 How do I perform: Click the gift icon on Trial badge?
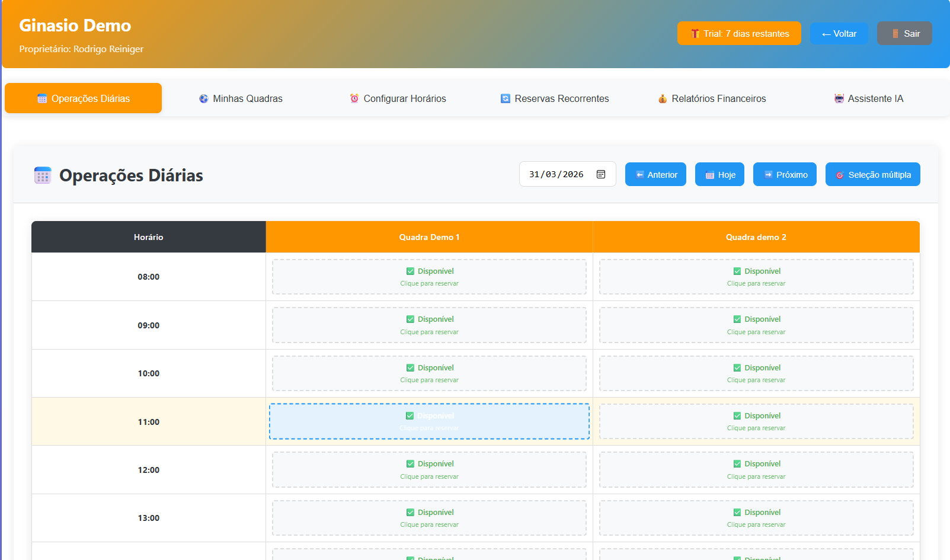(x=695, y=34)
